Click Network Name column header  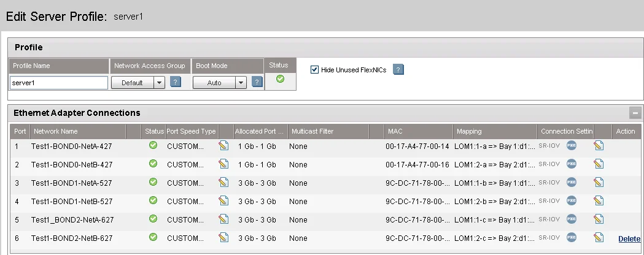[56, 131]
